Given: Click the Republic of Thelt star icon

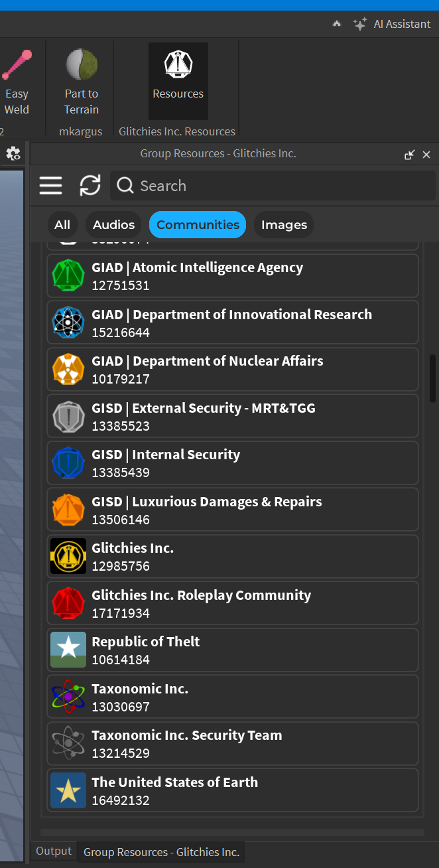Looking at the screenshot, I should click(x=68, y=650).
